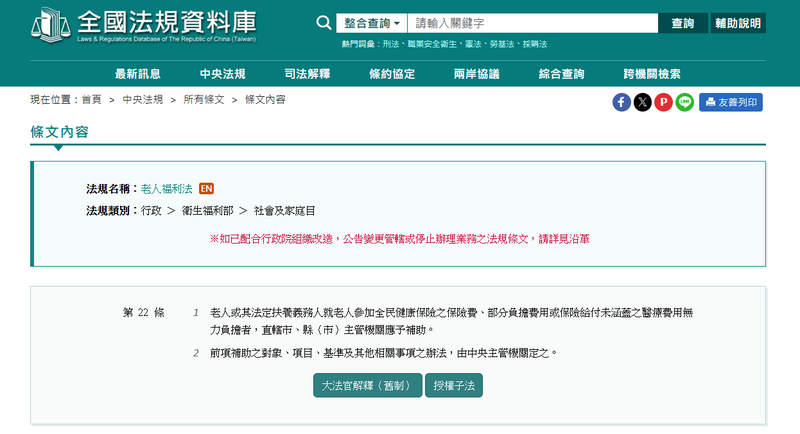800x434 pixels.
Task: Click hot keyword 憲法
Action: (473, 44)
